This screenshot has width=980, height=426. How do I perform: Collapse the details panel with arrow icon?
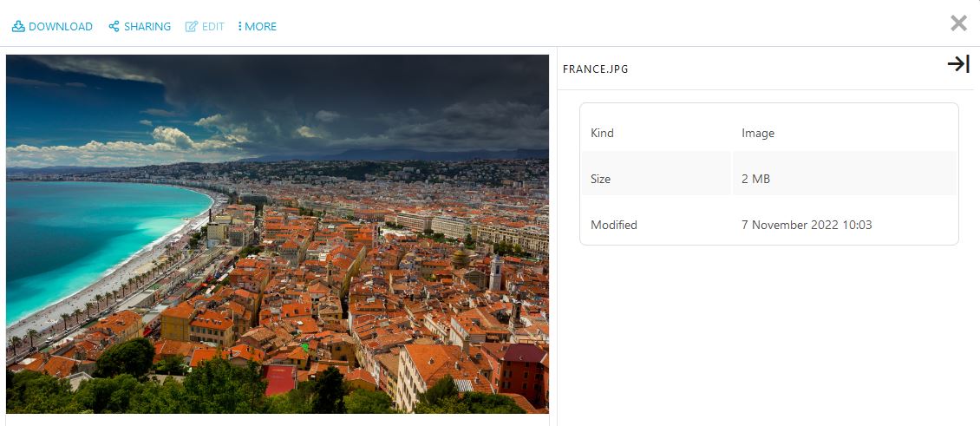[957, 64]
